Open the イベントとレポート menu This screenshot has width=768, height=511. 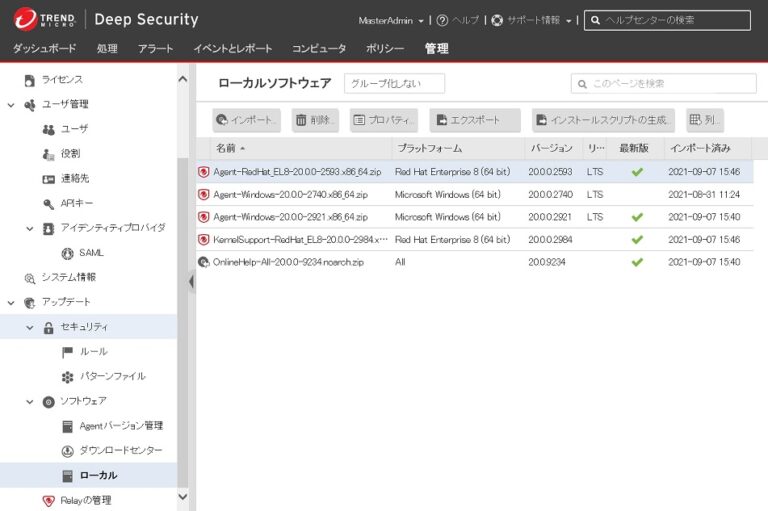(233, 49)
